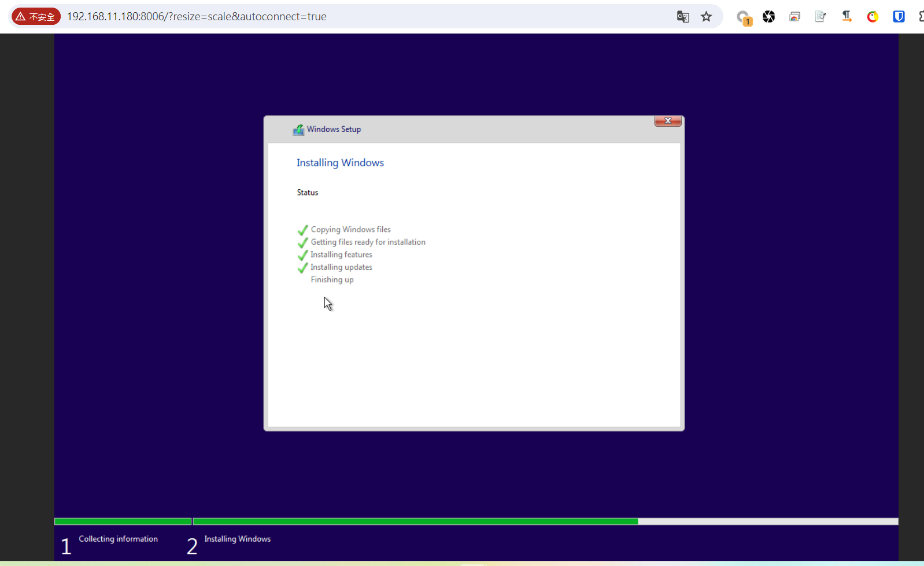924x566 pixels.
Task: Click green checkmark beside Copying Windows files
Action: 302,230
